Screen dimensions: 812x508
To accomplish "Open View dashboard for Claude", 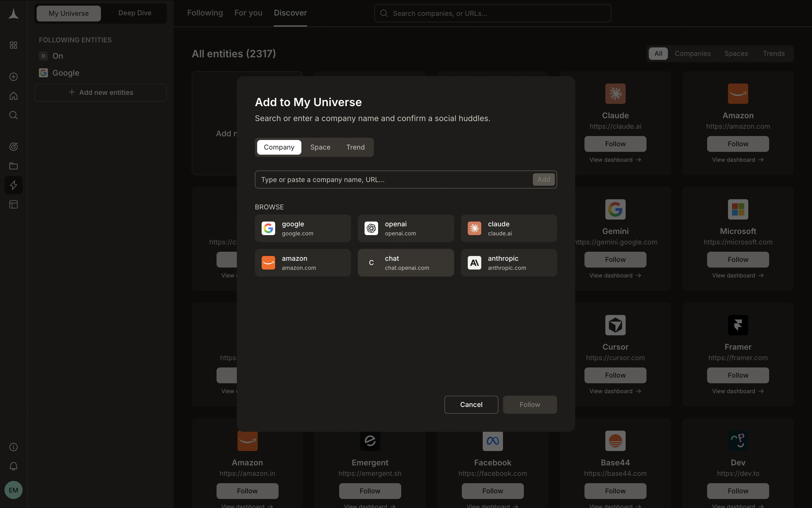I will pos(615,159).
